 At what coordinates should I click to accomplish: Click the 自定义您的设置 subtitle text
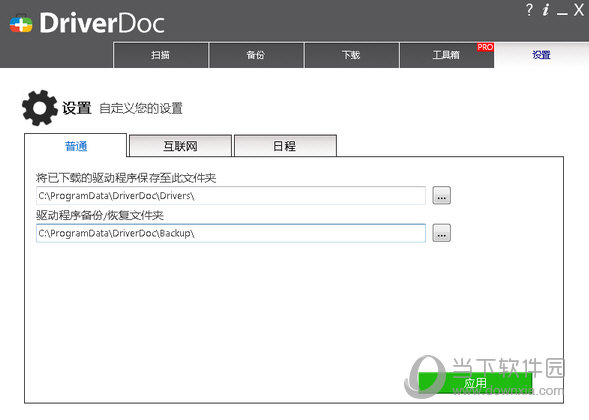[x=141, y=108]
